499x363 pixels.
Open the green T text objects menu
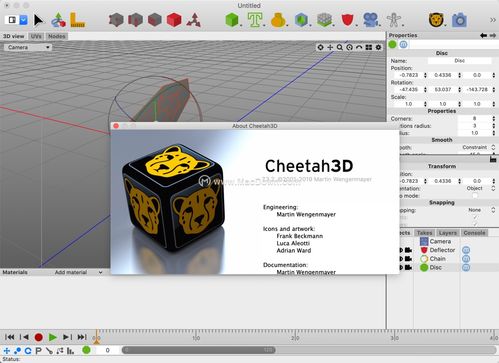[x=255, y=20]
